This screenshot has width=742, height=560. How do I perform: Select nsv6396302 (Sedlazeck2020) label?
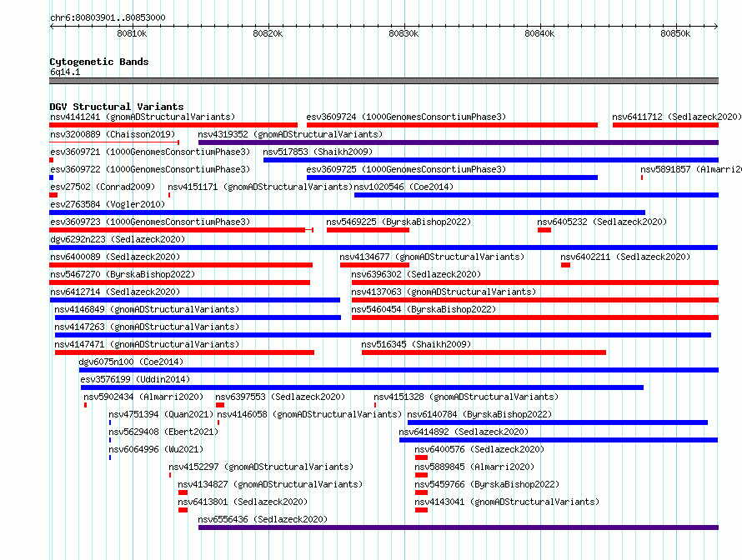pyautogui.click(x=416, y=274)
